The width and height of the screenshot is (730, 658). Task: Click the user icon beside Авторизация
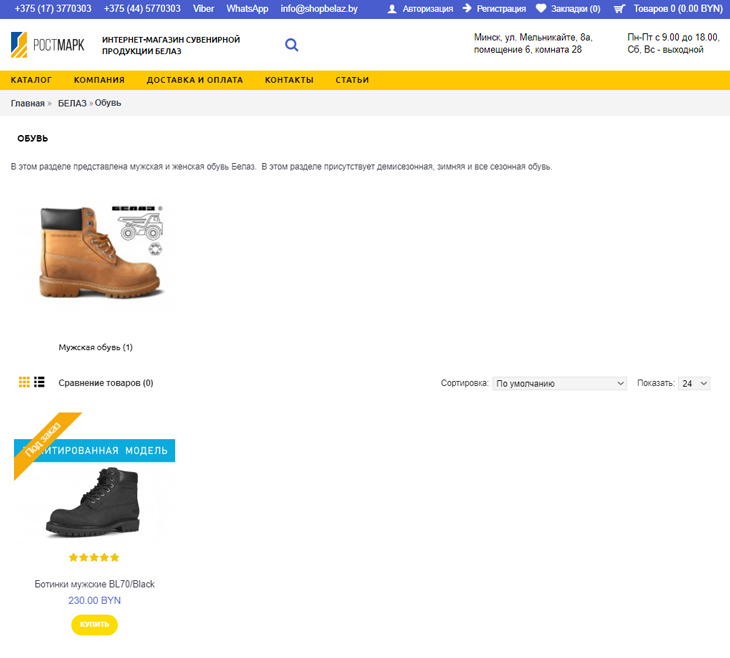[392, 9]
